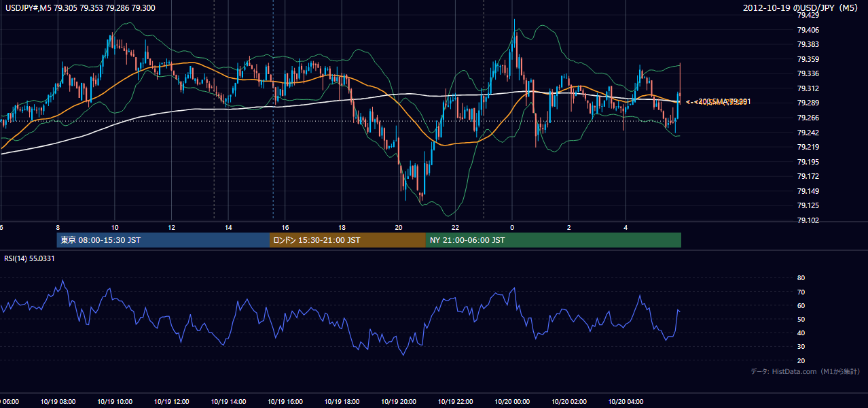Click the hour 0 tick under the price chart

(512, 228)
